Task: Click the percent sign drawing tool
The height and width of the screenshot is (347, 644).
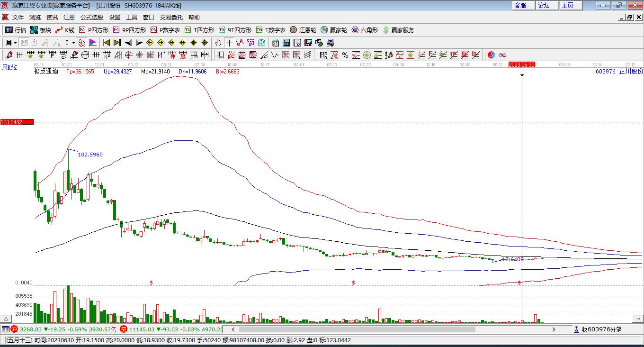Action: click(x=345, y=55)
